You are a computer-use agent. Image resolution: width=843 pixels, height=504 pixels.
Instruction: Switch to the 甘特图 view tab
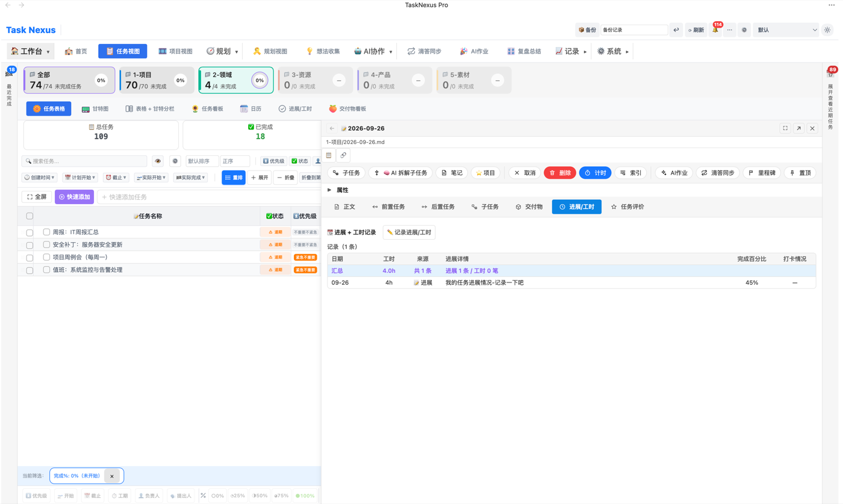point(95,109)
